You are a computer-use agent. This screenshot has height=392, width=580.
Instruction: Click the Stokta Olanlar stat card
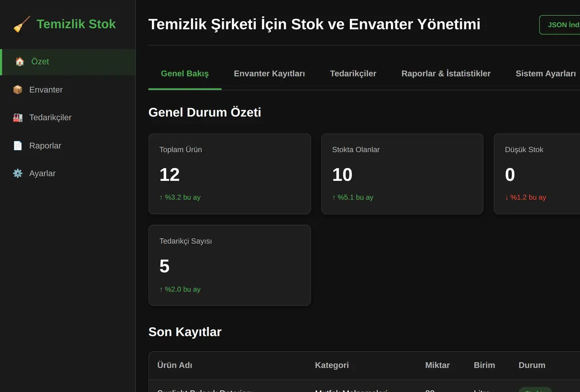402,174
